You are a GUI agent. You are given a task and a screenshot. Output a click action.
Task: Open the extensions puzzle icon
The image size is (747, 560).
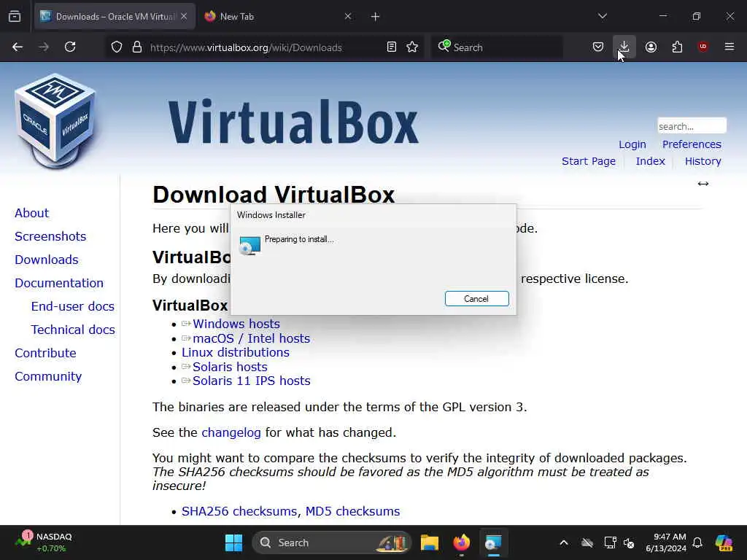click(677, 47)
